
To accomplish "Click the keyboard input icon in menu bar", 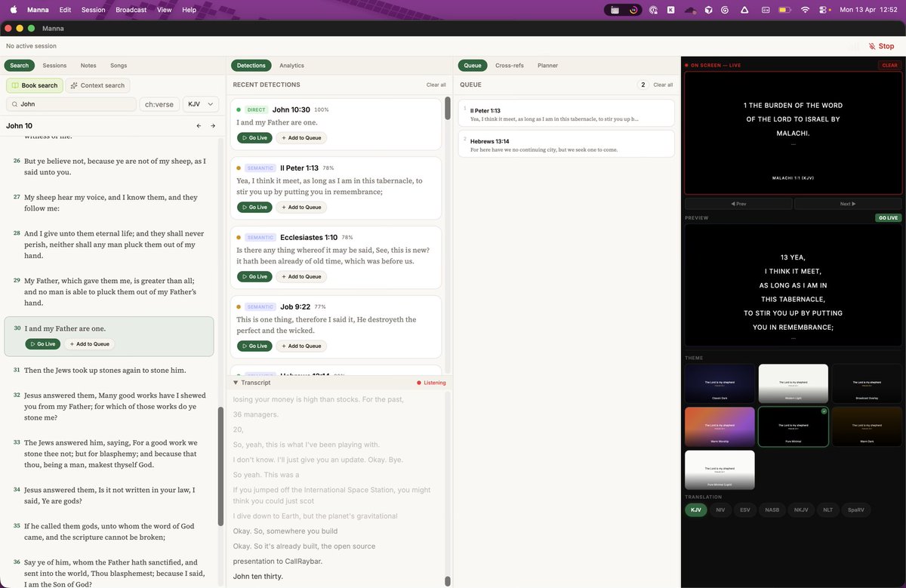I will 766,10.
